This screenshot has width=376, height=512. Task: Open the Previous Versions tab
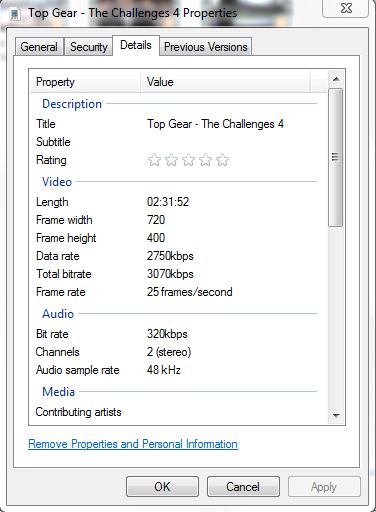(206, 47)
